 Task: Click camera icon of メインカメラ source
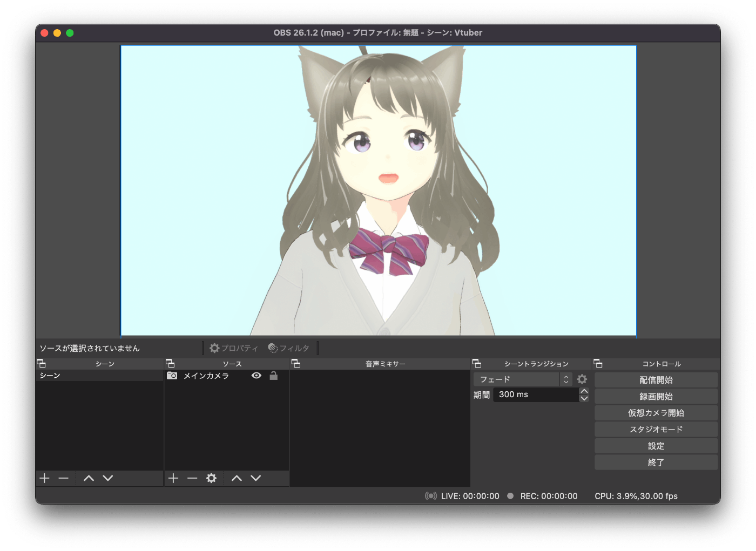coord(172,376)
